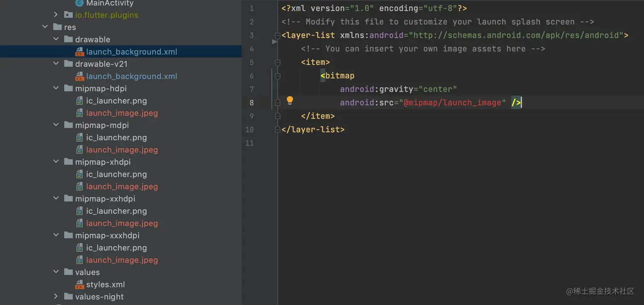Screen dimensions: 644x305
Task: Click the closing </layer-list> tag
Action: tap(313, 129)
